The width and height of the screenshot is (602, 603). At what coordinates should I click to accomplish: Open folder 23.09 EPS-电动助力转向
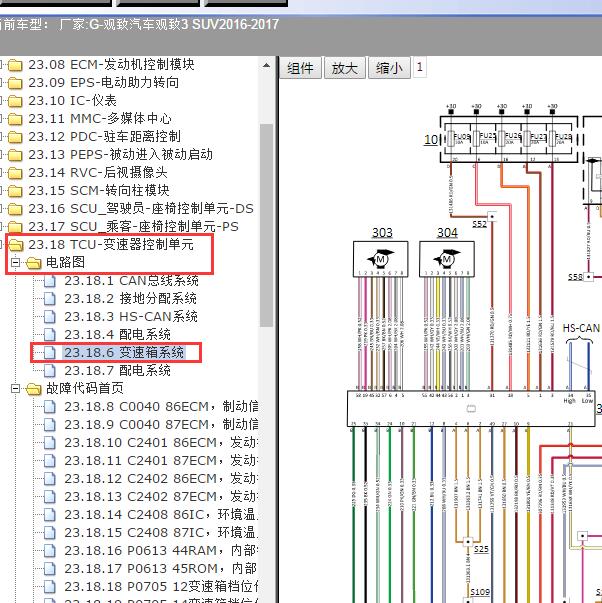pos(103,83)
